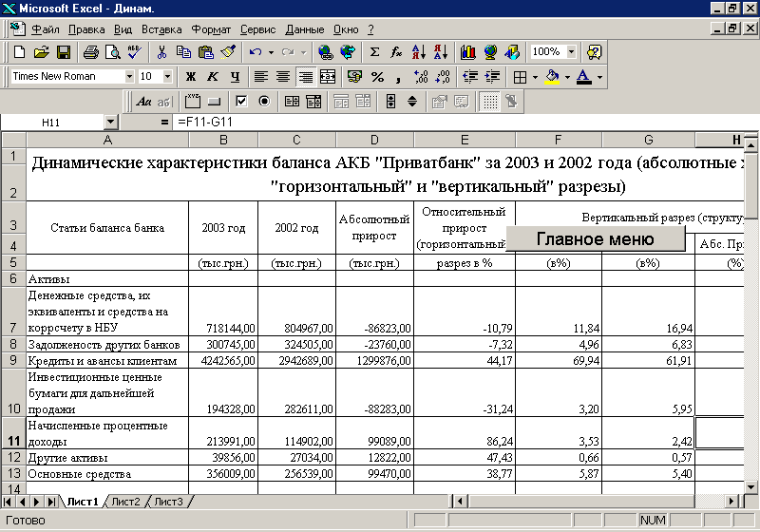Open the Paste Function fx icon

(396, 52)
